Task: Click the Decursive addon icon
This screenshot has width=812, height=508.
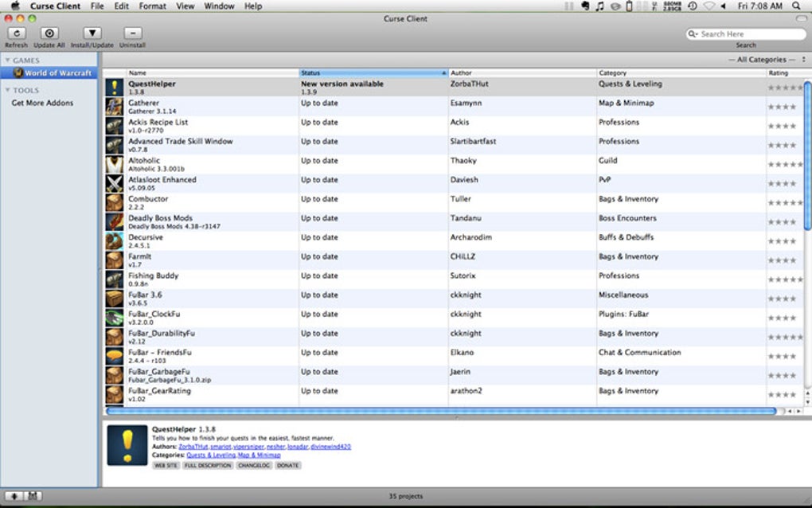Action: tap(115, 240)
